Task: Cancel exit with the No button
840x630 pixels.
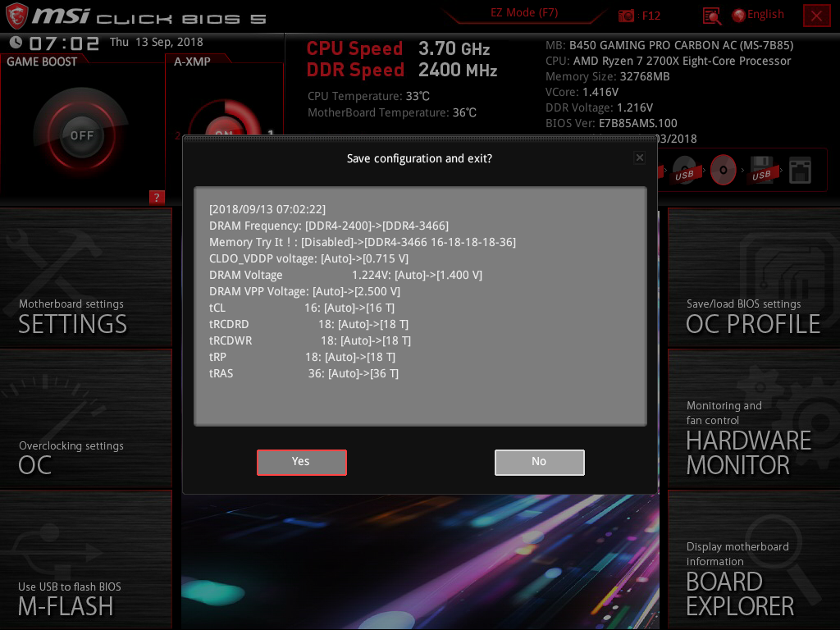Action: coord(540,463)
